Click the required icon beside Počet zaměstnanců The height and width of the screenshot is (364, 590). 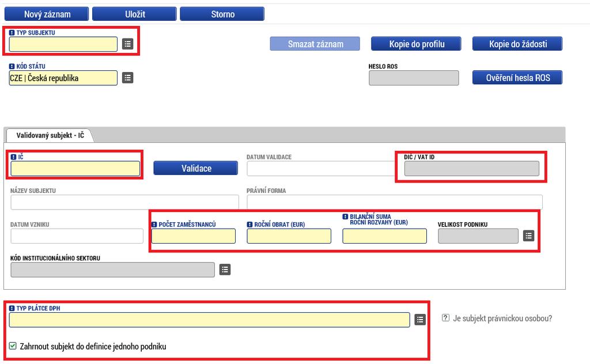click(154, 225)
